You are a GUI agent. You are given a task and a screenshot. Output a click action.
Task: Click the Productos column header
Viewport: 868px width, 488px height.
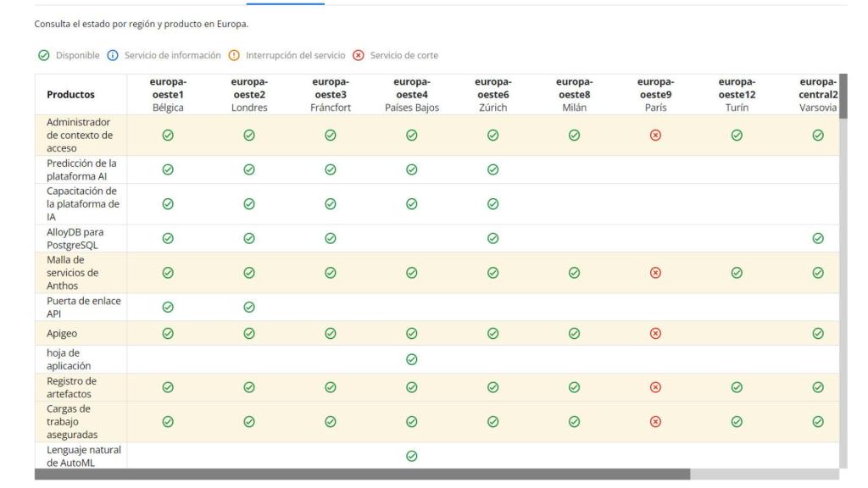[x=71, y=95]
